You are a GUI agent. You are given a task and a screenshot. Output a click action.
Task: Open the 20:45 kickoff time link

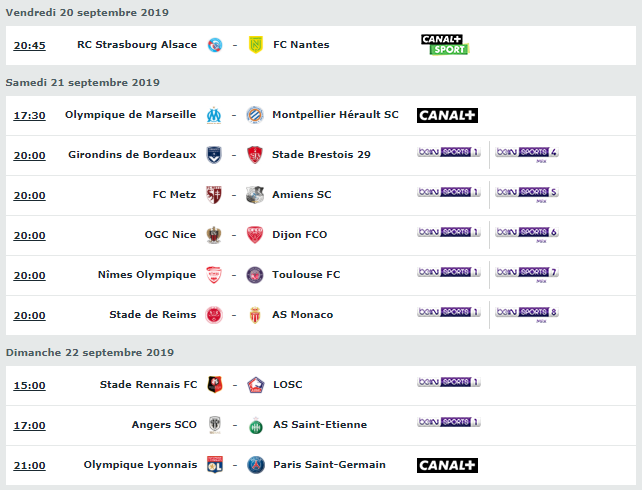tap(29, 45)
